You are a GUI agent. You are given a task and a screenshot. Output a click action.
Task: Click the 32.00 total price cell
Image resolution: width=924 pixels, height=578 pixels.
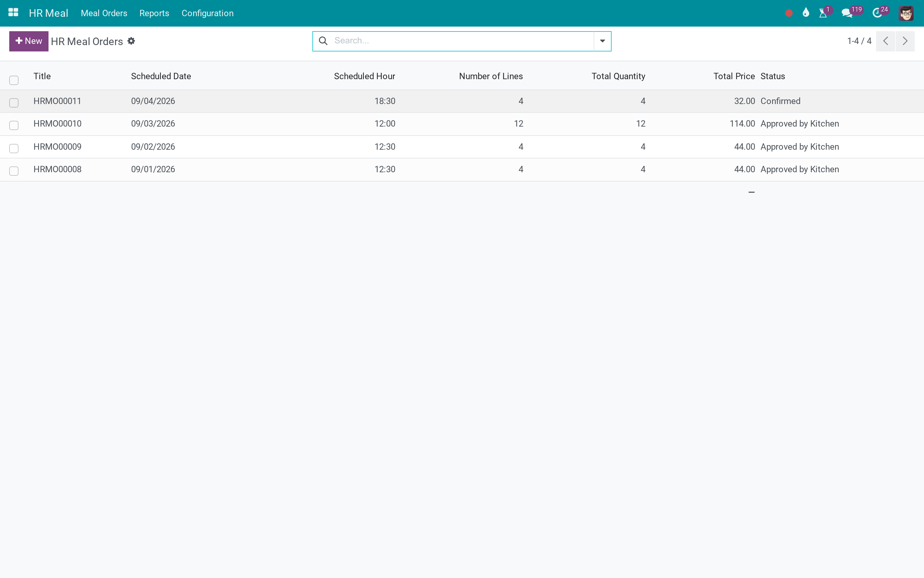(745, 101)
